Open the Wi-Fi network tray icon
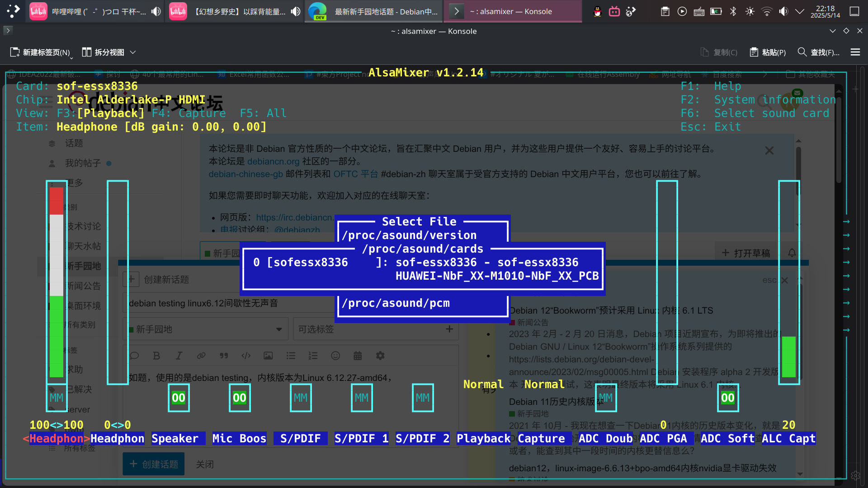868x488 pixels. coord(767,11)
